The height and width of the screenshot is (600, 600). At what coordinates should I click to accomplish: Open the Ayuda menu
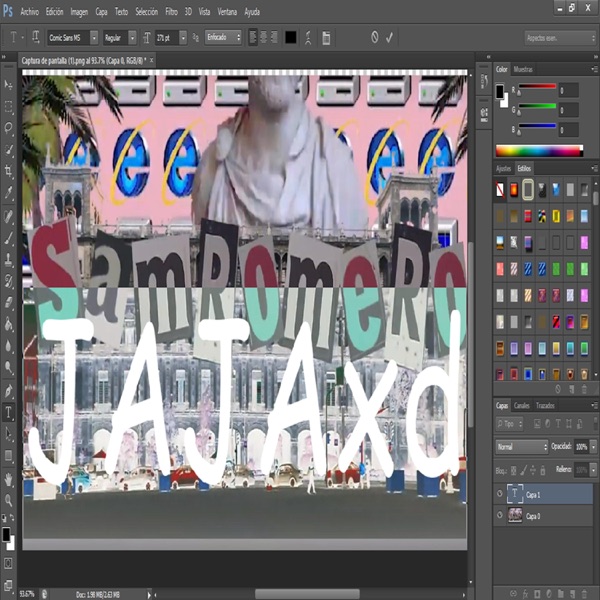coord(252,12)
